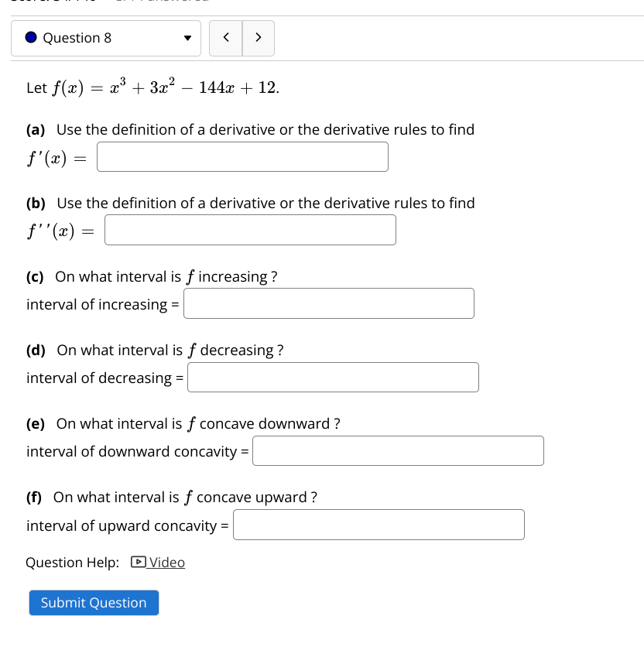Click the downward concavity interval field

point(398,450)
